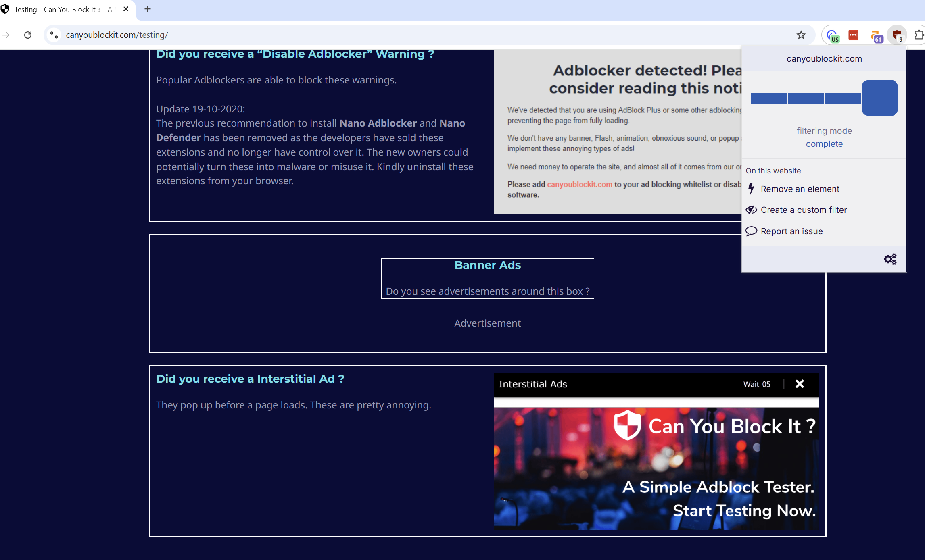The image size is (925, 560).
Task: Click the second filtering mode segment
Action: pos(806,98)
